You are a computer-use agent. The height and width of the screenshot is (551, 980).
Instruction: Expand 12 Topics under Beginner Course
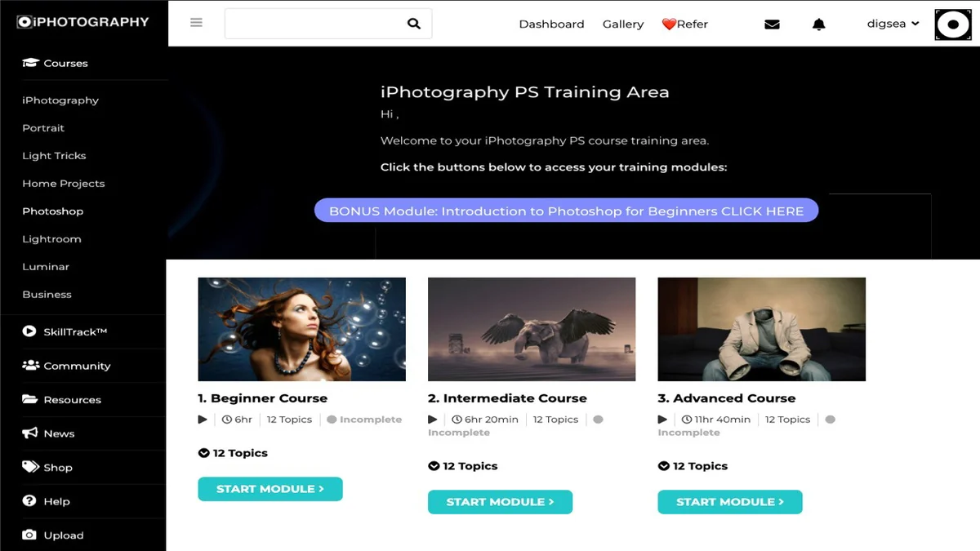click(233, 453)
